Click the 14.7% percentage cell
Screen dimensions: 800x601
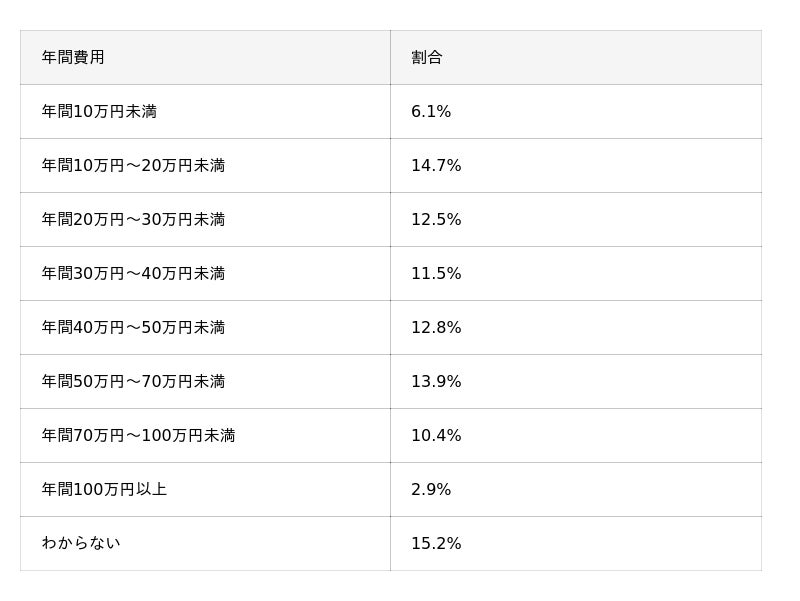436,166
